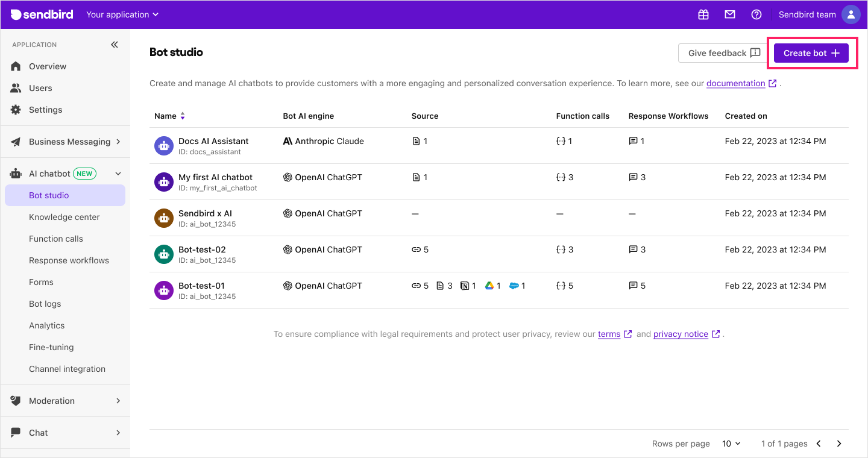
Task: Go to the previous page arrow
Action: tap(819, 444)
